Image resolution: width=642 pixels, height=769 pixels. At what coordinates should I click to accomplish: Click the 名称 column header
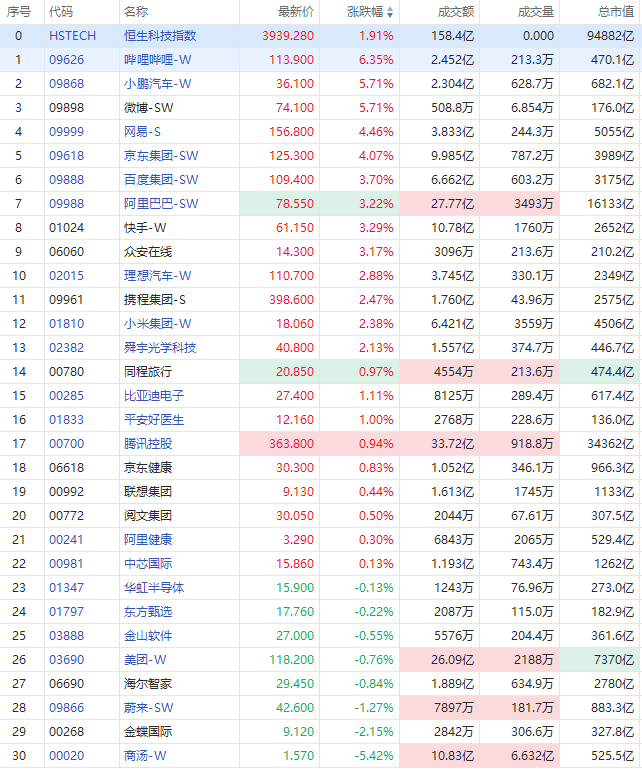pyautogui.click(x=136, y=12)
